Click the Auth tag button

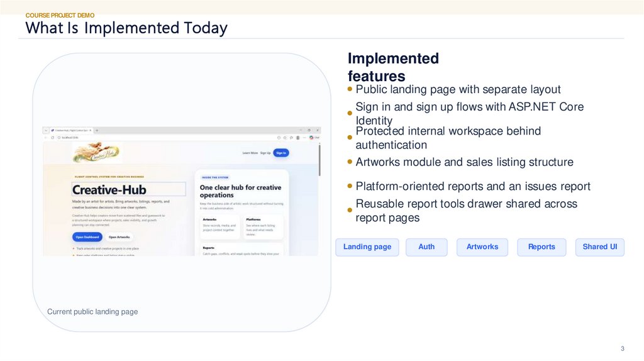coord(426,247)
